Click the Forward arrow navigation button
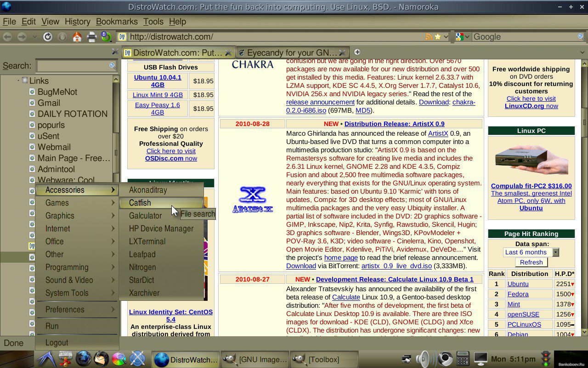Image resolution: width=588 pixels, height=368 pixels. (x=22, y=37)
